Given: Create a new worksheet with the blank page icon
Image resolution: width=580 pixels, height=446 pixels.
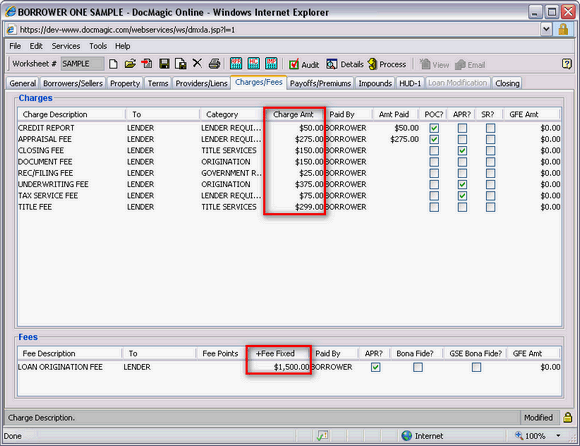Looking at the screenshot, I should (x=114, y=64).
